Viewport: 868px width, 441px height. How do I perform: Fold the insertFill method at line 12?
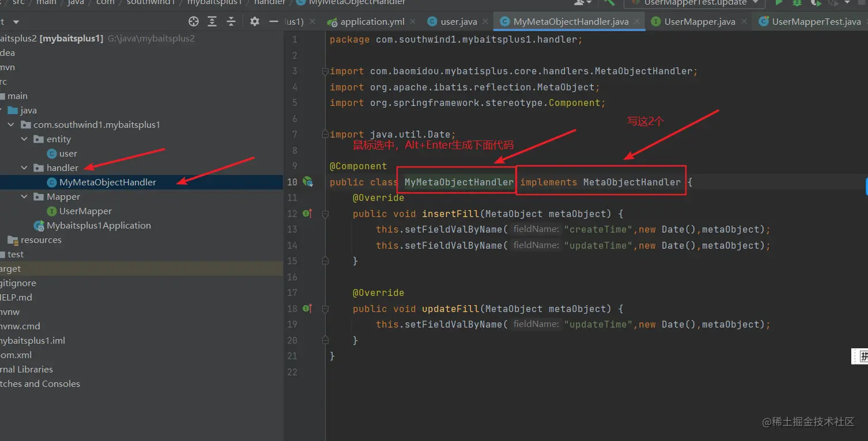pos(325,214)
